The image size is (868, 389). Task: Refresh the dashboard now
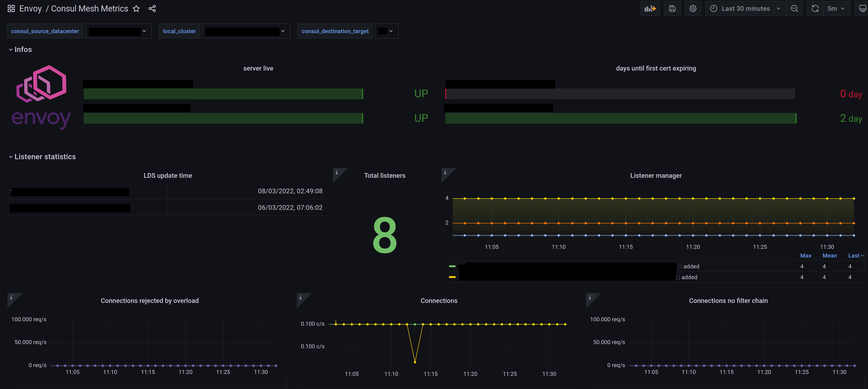(815, 9)
